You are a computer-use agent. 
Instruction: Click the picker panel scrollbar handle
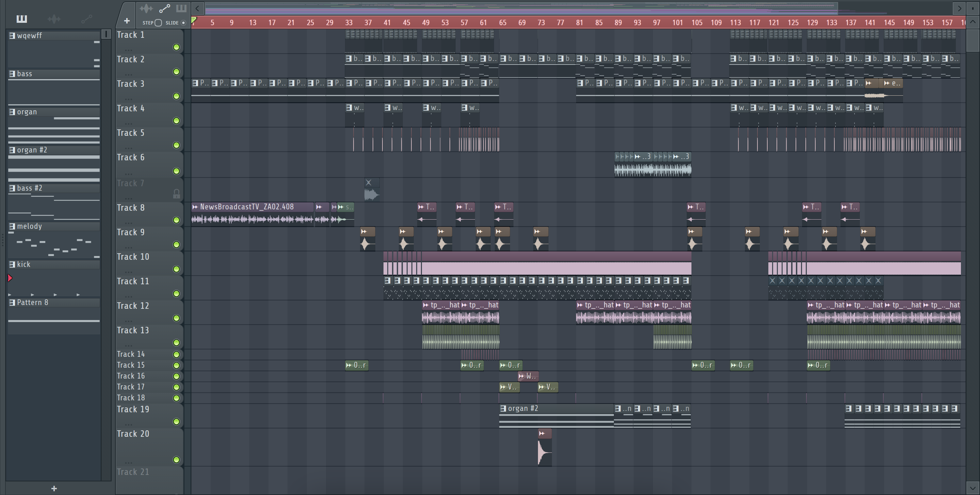pos(106,34)
